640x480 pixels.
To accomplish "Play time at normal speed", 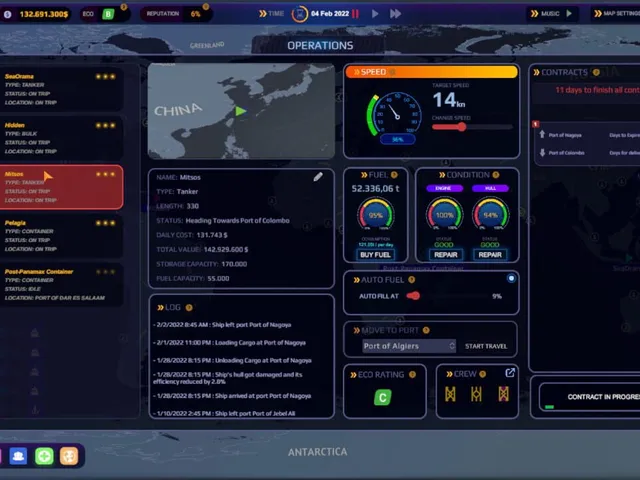I will [375, 13].
